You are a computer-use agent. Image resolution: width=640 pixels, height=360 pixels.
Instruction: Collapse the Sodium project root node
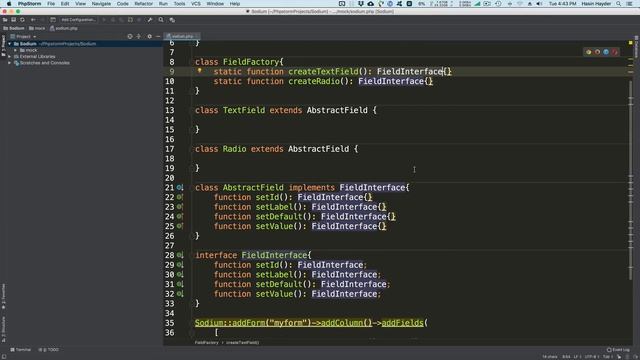9,44
